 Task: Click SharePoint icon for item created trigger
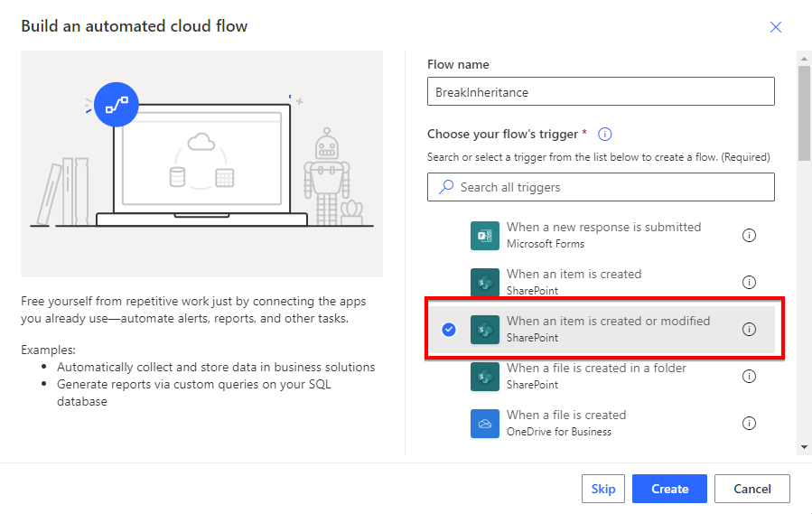[485, 283]
